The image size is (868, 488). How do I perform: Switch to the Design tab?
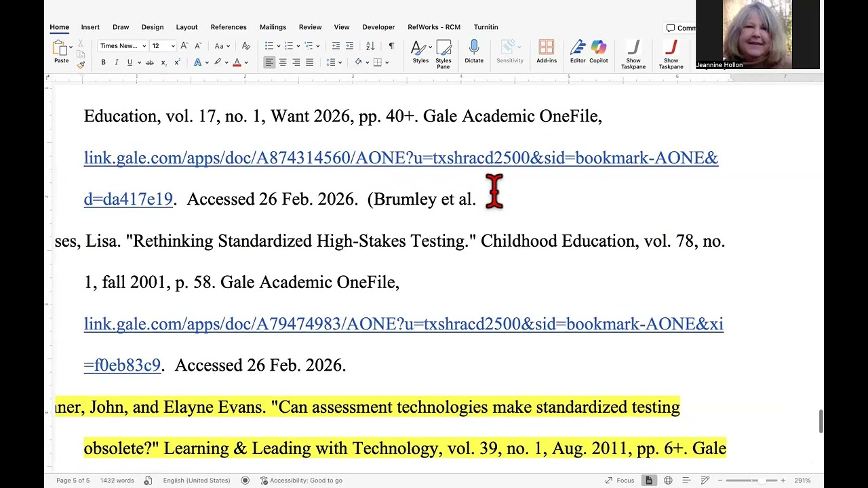[x=153, y=27]
